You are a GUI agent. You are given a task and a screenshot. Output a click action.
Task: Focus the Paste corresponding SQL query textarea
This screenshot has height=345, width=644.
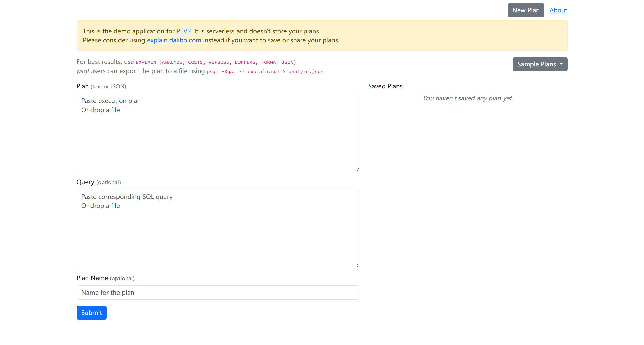coord(218,228)
